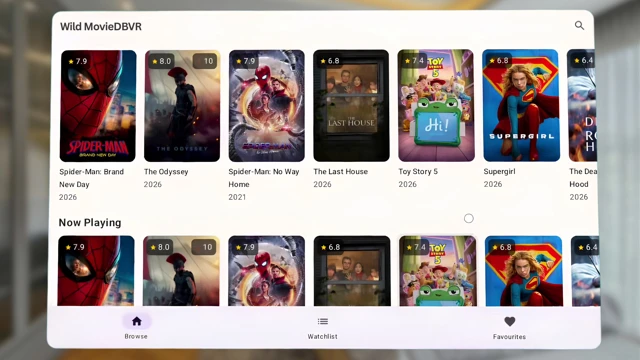
Task: Open the partially visible 6.4 rated poster in top row
Action: 583,105
